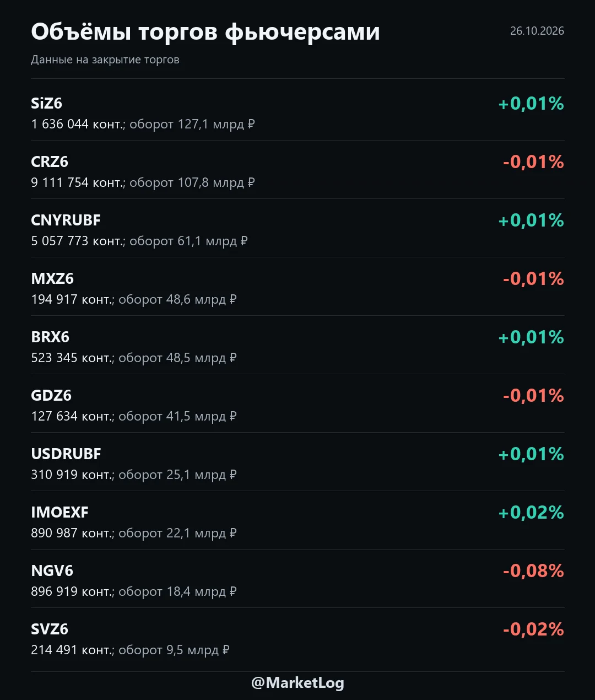Viewport: 595px width, 700px height.
Task: Click the date 26.10.2026
Action: point(537,31)
